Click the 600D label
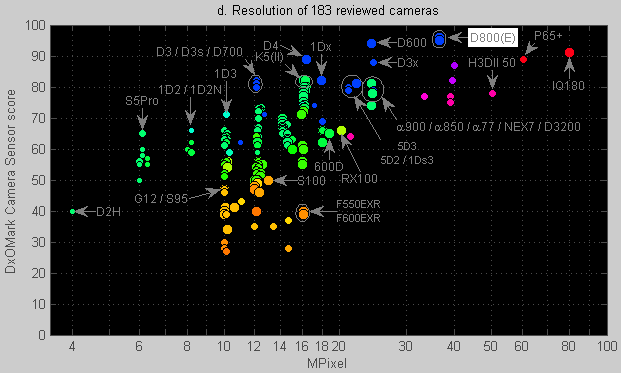Screen dimensions: 621x373 coord(329,166)
